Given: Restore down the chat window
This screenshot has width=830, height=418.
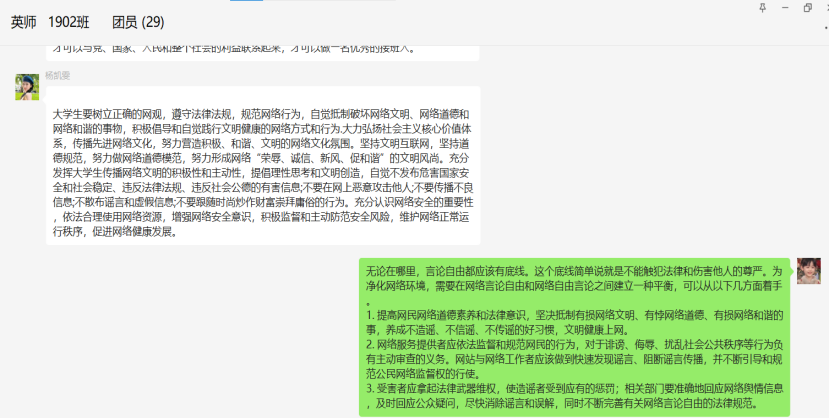Looking at the screenshot, I should (807, 8).
